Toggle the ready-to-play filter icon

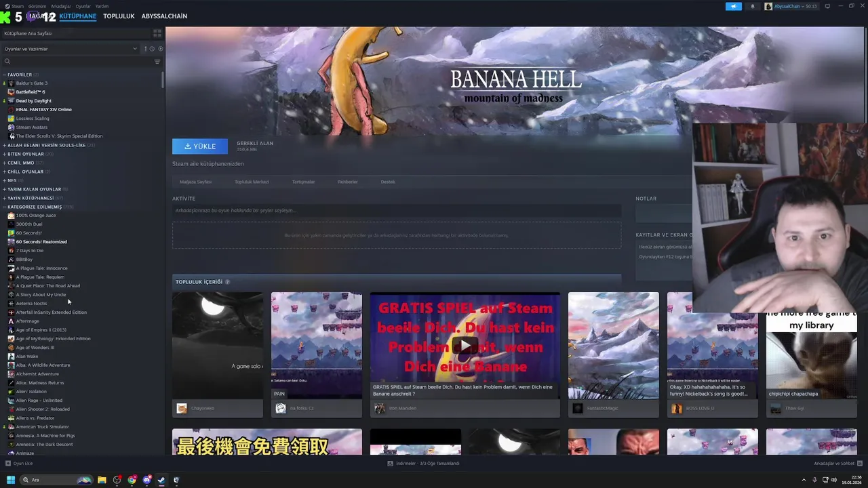(x=160, y=49)
